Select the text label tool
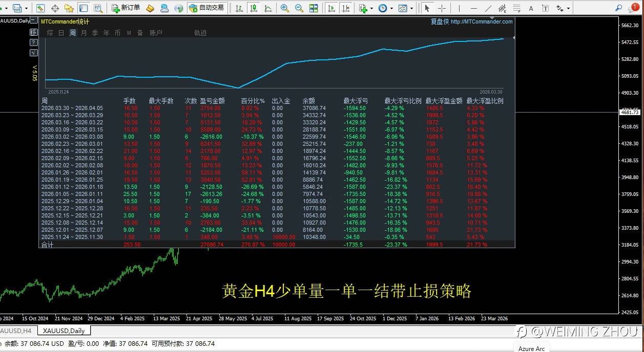Image resolution: width=644 pixels, height=352 pixels. pos(545,8)
